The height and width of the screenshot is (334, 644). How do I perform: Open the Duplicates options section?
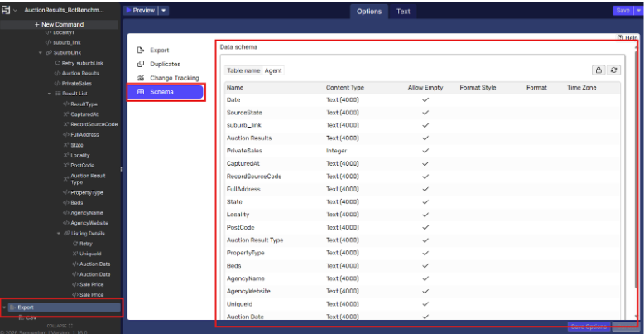click(x=165, y=64)
